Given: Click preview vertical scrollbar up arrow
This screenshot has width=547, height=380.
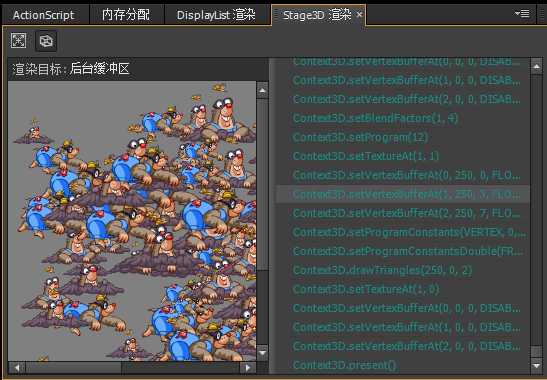Looking at the screenshot, I should (262, 90).
